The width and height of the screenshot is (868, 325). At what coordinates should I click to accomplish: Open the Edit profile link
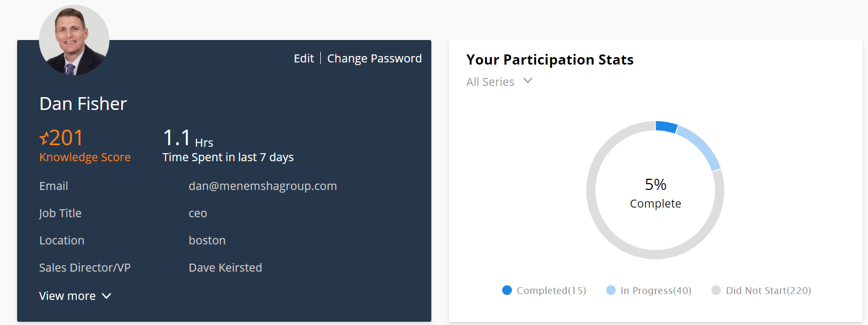point(304,58)
